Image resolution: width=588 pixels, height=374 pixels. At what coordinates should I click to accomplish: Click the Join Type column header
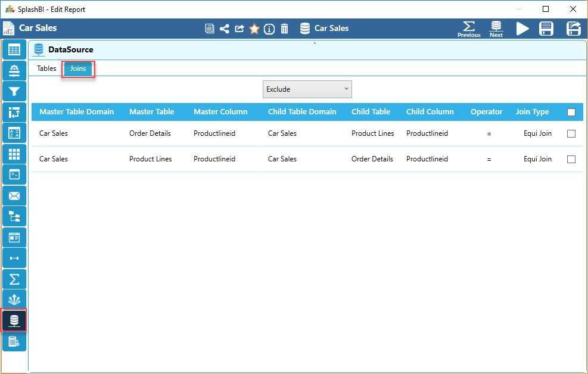tap(532, 112)
